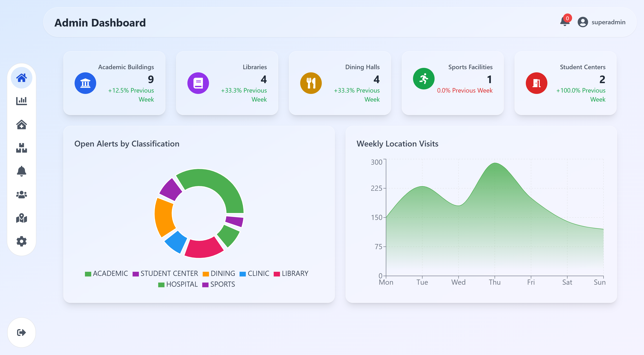
Task: Click the house with plus icon
Action: pos(22,124)
